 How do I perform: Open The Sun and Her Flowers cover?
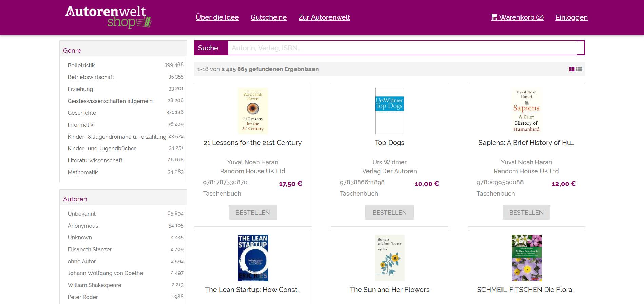[390, 258]
